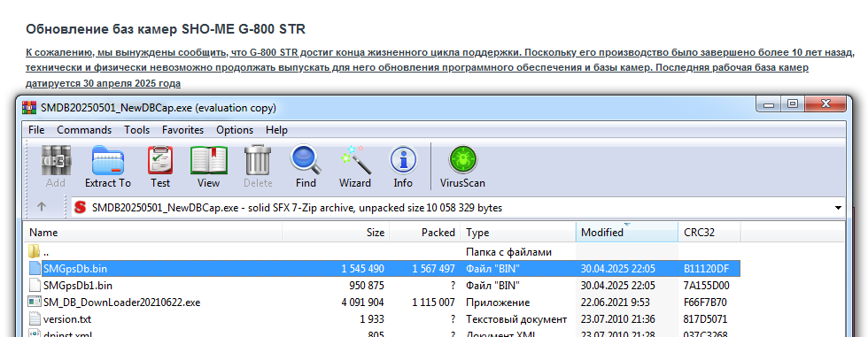
Task: Sort by Size column header
Action: pyautogui.click(x=336, y=233)
